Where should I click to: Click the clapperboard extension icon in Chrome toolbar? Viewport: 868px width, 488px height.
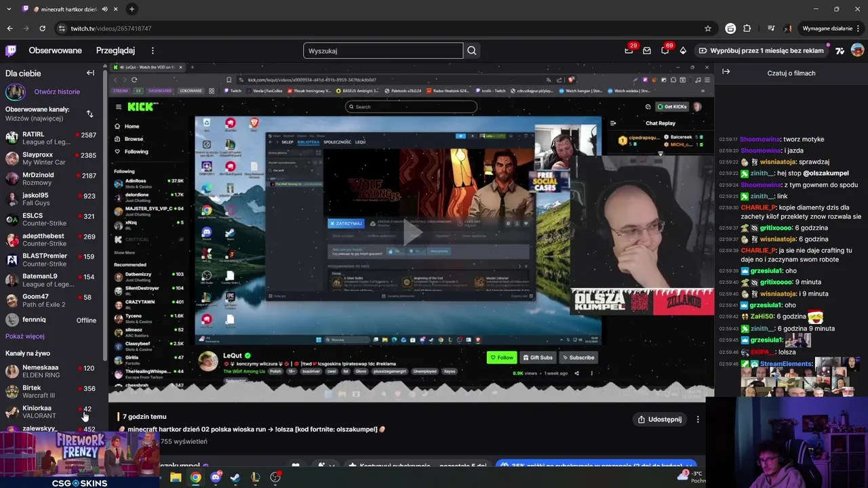point(730,28)
